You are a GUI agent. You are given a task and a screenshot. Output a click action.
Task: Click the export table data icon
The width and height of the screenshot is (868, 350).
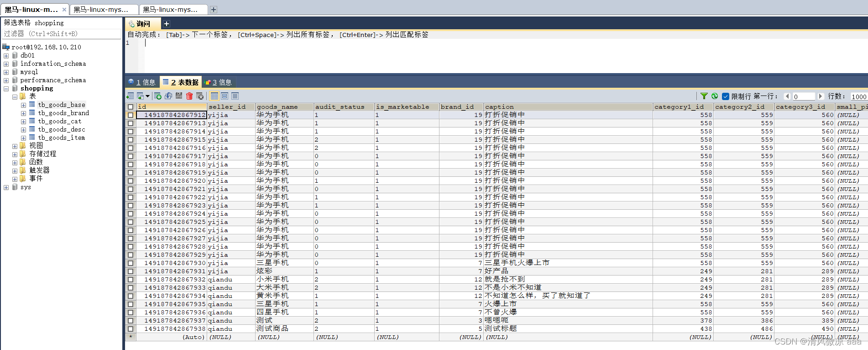[130, 96]
